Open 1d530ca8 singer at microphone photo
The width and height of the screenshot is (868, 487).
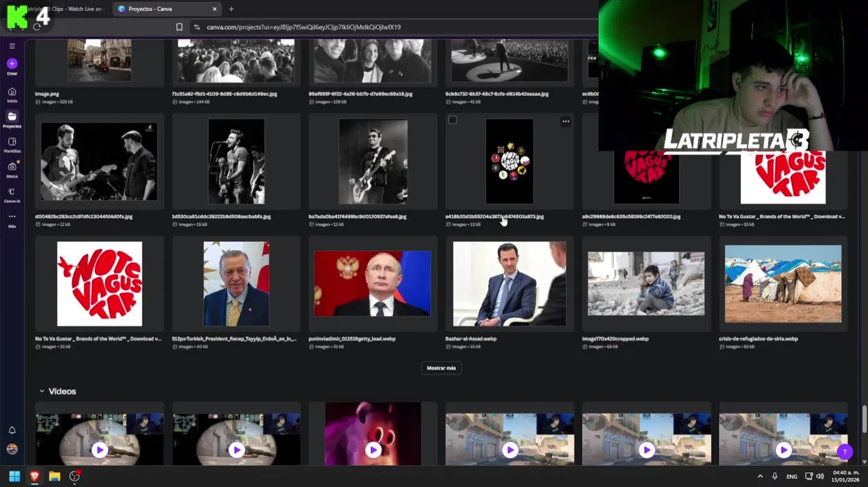coord(236,162)
